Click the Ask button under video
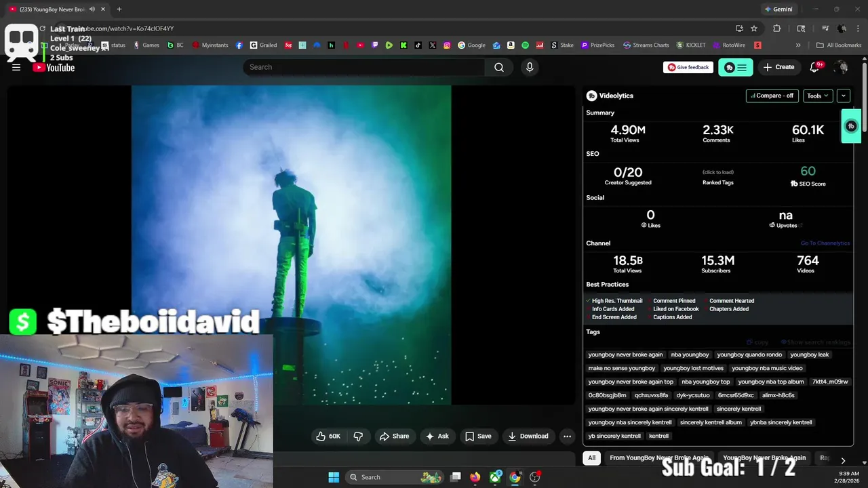Viewport: 868px width, 488px height. (x=437, y=436)
